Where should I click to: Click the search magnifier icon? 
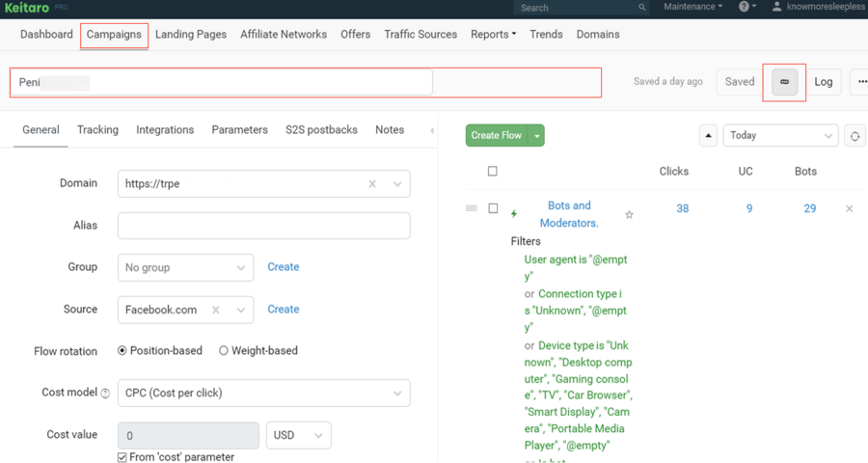pos(641,8)
